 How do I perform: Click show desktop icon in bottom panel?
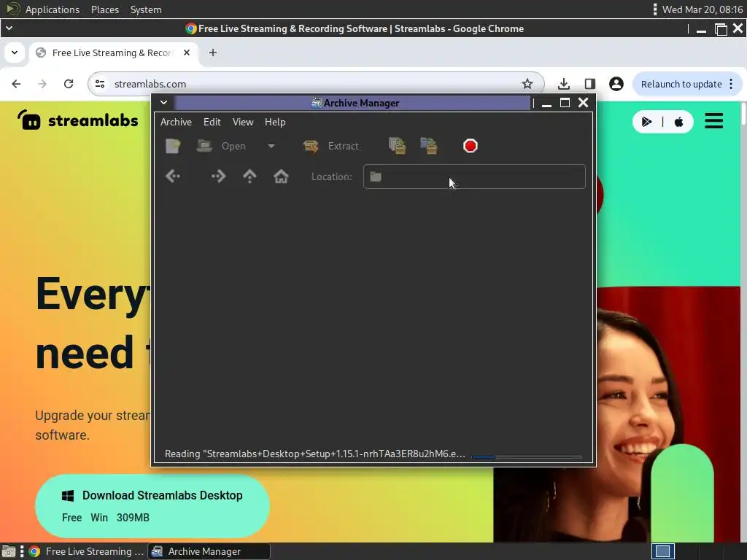(x=9, y=551)
